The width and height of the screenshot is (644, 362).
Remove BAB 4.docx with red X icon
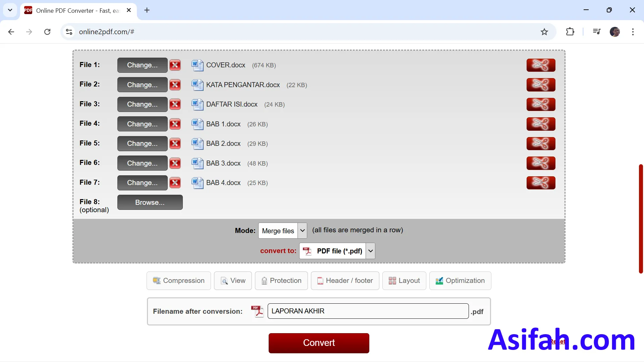pos(175,183)
